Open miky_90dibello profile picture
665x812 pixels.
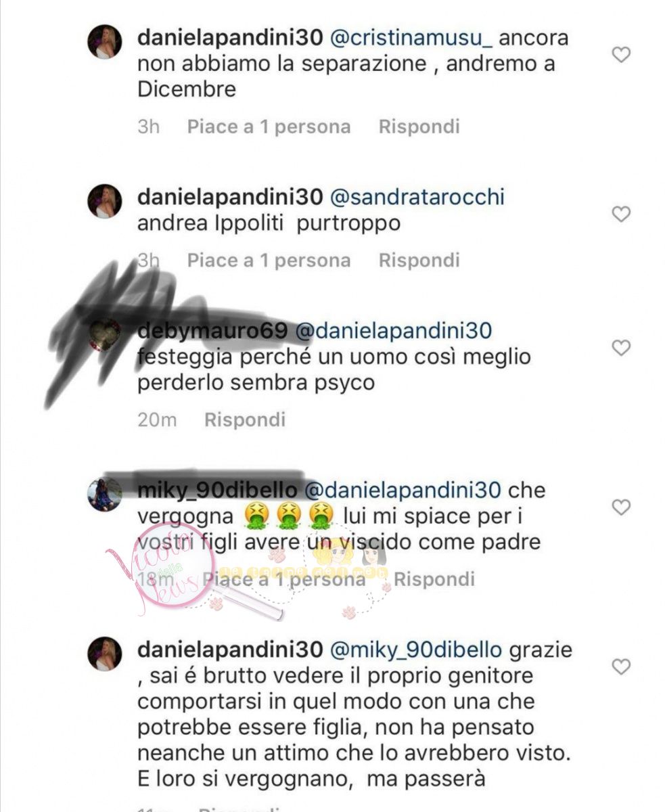coord(105,495)
